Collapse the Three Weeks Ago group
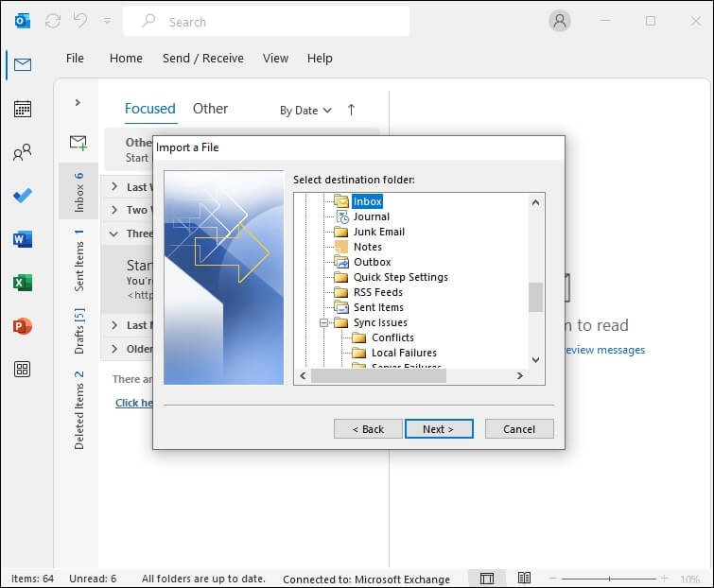 pos(113,233)
